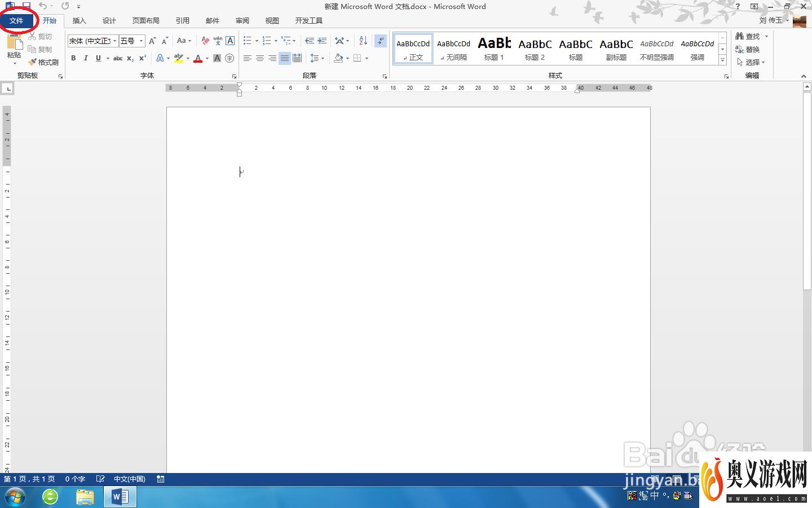This screenshot has width=812, height=508.
Task: Click Format Painter (格式刷)
Action: (x=44, y=62)
